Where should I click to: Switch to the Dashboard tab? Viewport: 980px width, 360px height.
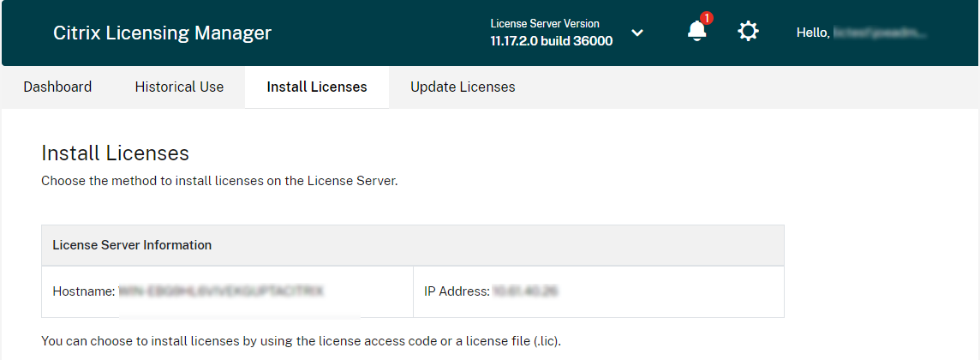pos(57,87)
